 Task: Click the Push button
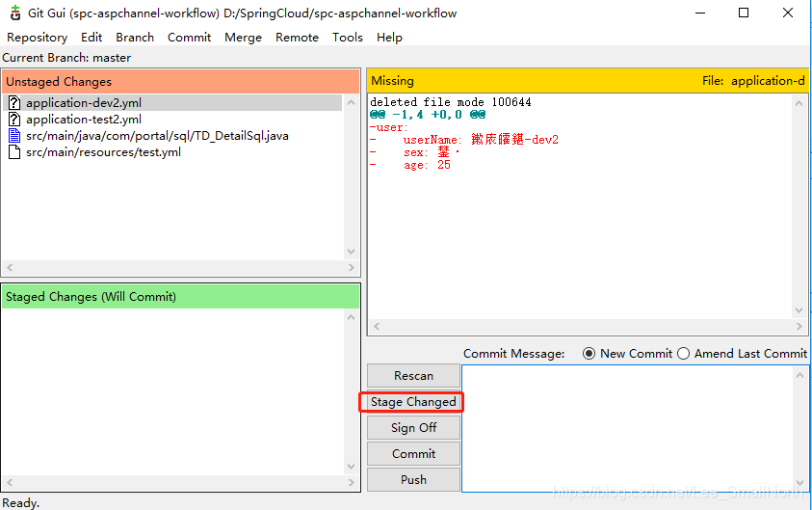[414, 480]
